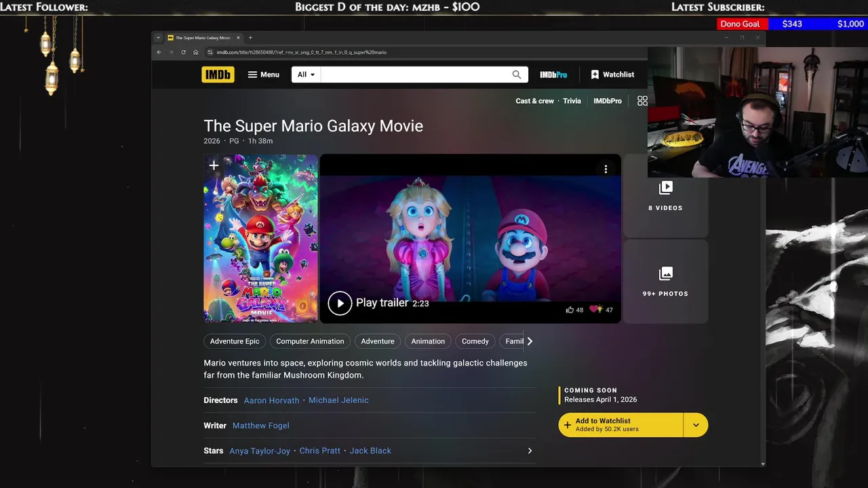Screen dimensions: 868x488
Task: Select the Comedy genre chip
Action: click(475, 342)
